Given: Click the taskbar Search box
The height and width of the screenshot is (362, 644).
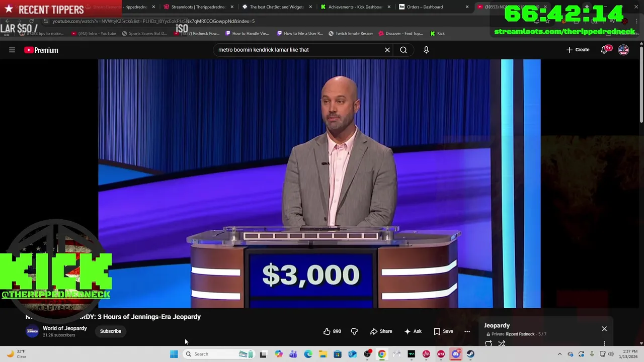Looking at the screenshot, I should pyautogui.click(x=219, y=354).
